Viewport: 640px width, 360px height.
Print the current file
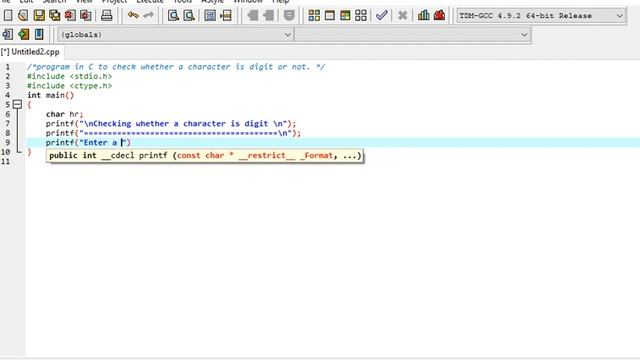[x=107, y=16]
